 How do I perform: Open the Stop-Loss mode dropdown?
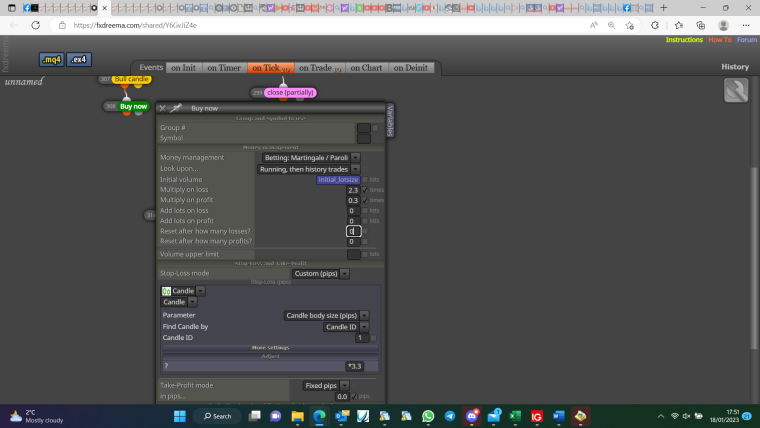point(320,273)
